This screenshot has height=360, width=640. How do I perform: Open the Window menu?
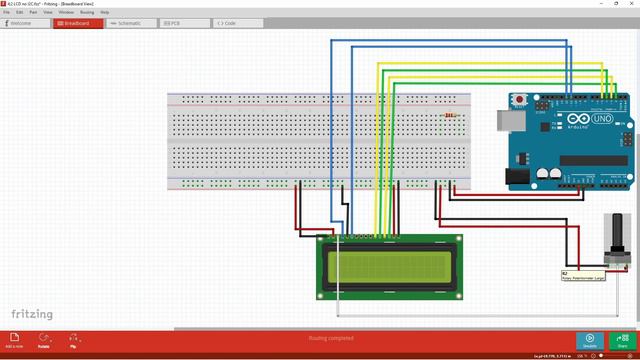(66, 12)
